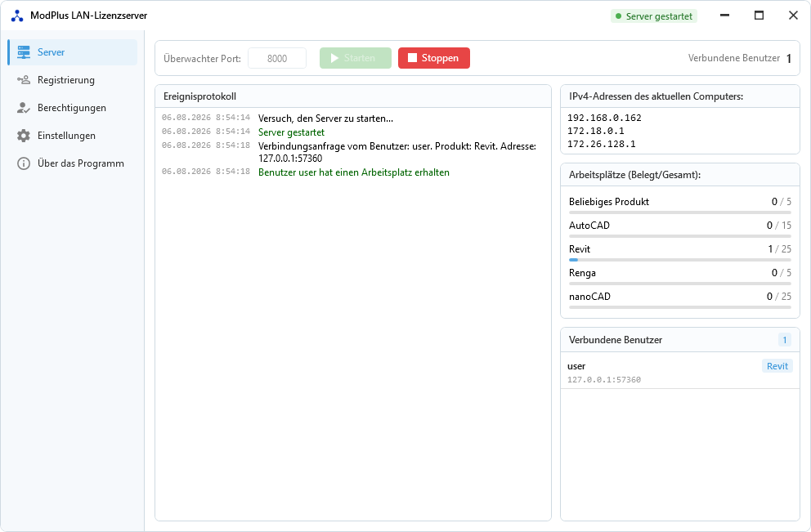Click the count badge beside Verbundene Benutzer panel title

coord(785,340)
